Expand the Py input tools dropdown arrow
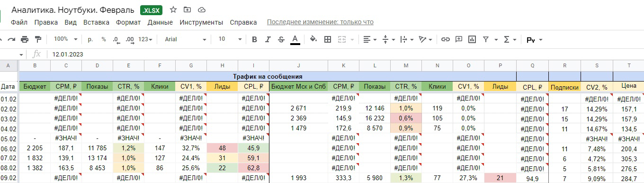644x183 pixels. click(540, 40)
